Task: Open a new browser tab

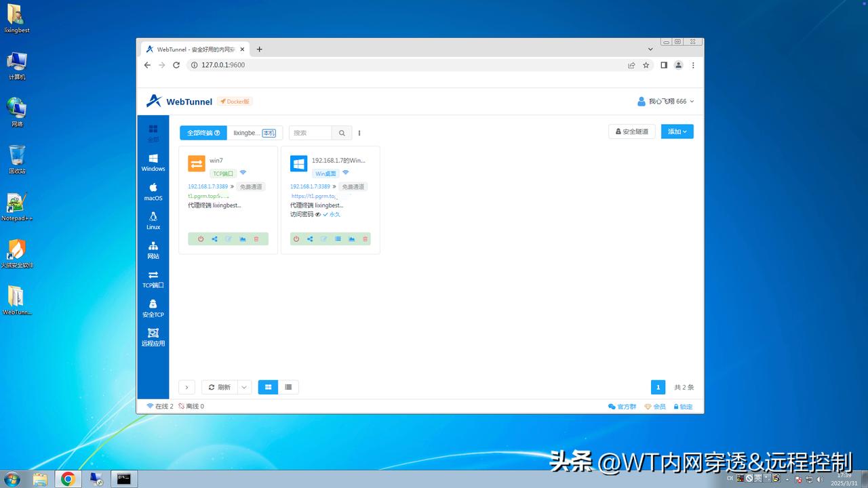Action: (x=259, y=49)
